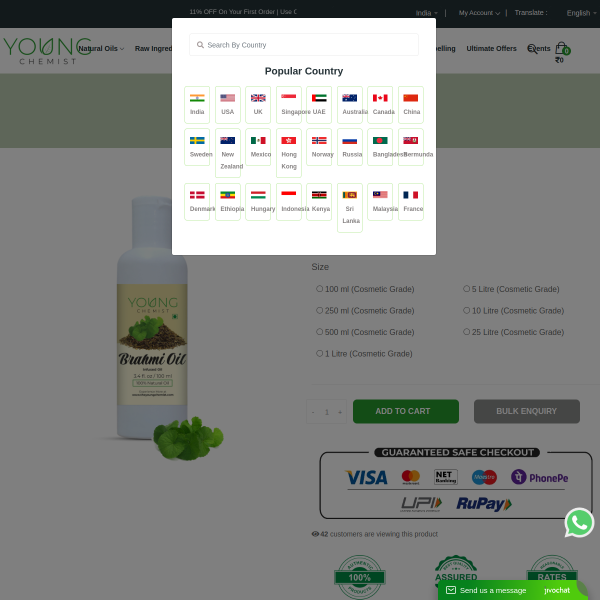Select 5 Litre Cosmetic Grade size

point(466,289)
